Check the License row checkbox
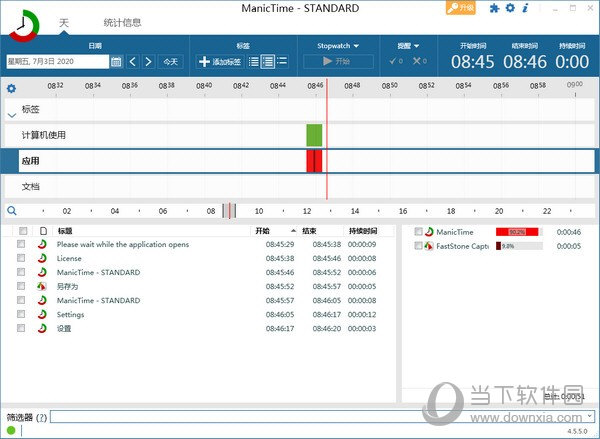 click(x=21, y=258)
